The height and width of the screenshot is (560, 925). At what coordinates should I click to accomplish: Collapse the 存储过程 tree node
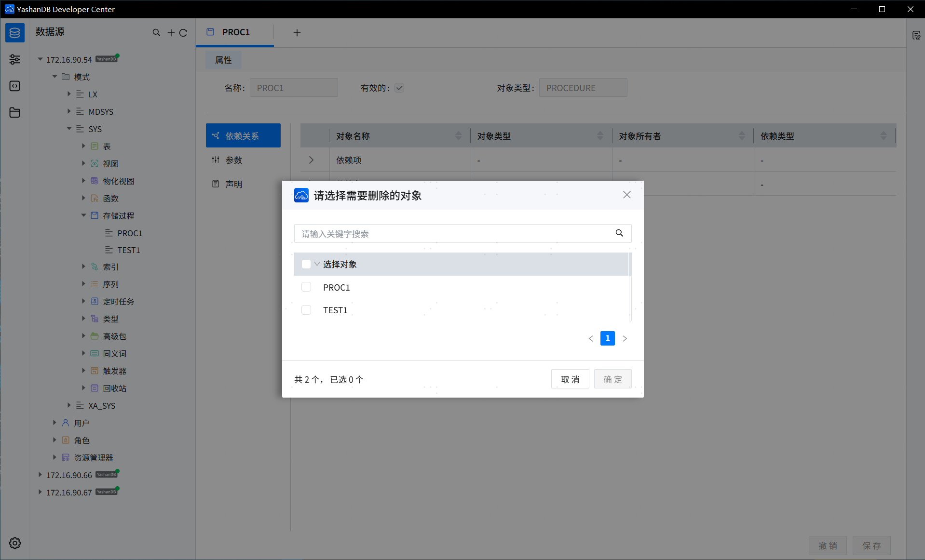click(83, 215)
